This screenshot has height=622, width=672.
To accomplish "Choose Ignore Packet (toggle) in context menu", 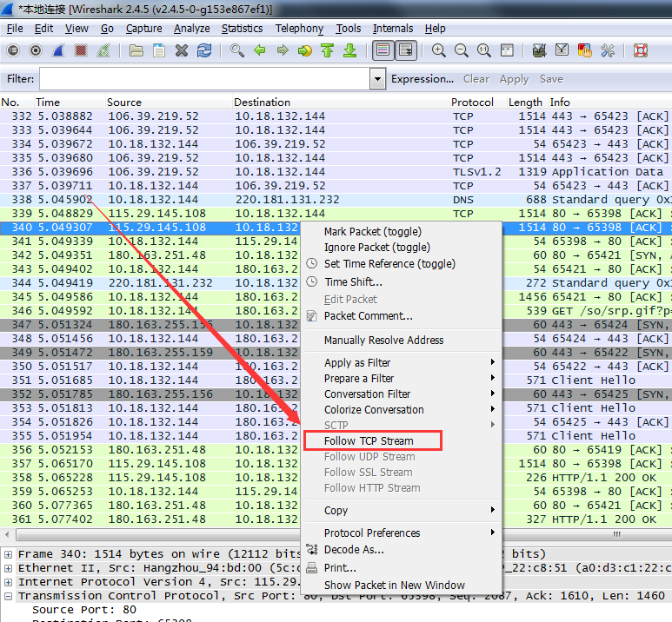I will click(x=376, y=248).
